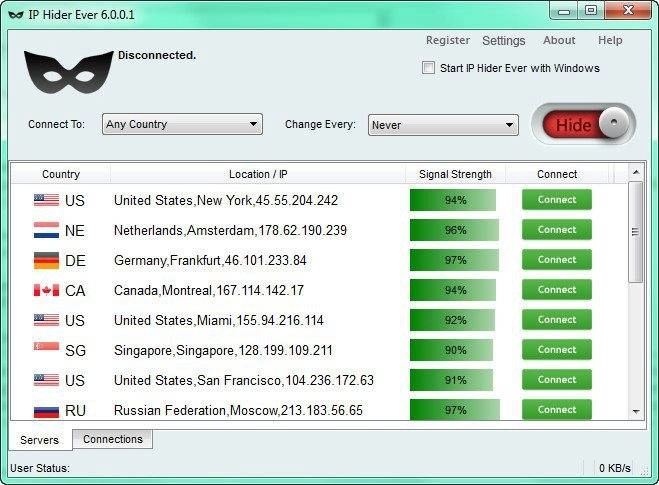659x485 pixels.
Task: Click the US flag in San Francisco row
Action: pos(46,380)
